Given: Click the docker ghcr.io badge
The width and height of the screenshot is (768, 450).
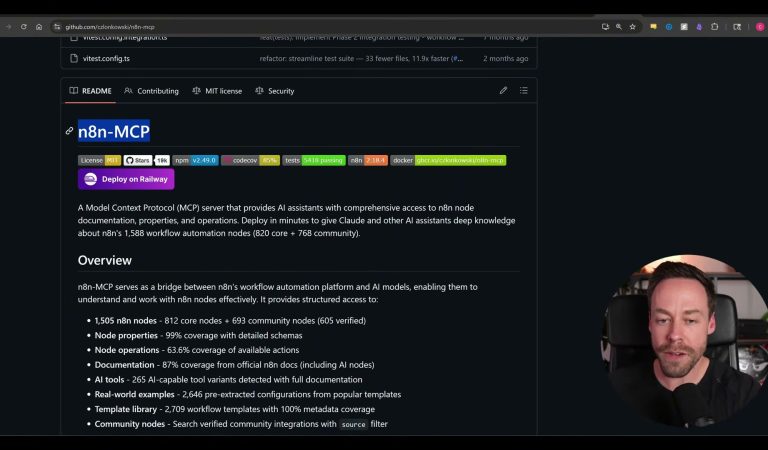Looking at the screenshot, I should 448,160.
